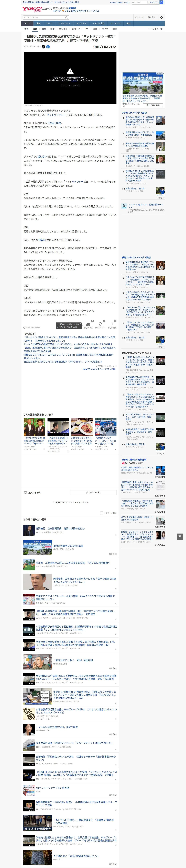Click the キーワードを入力 search field
The image size is (186, 868).
coord(43,17)
